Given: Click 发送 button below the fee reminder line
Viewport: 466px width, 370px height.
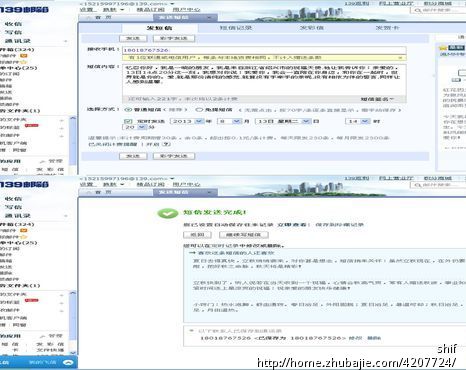Looking at the screenshot, I should pyautogui.click(x=133, y=156).
